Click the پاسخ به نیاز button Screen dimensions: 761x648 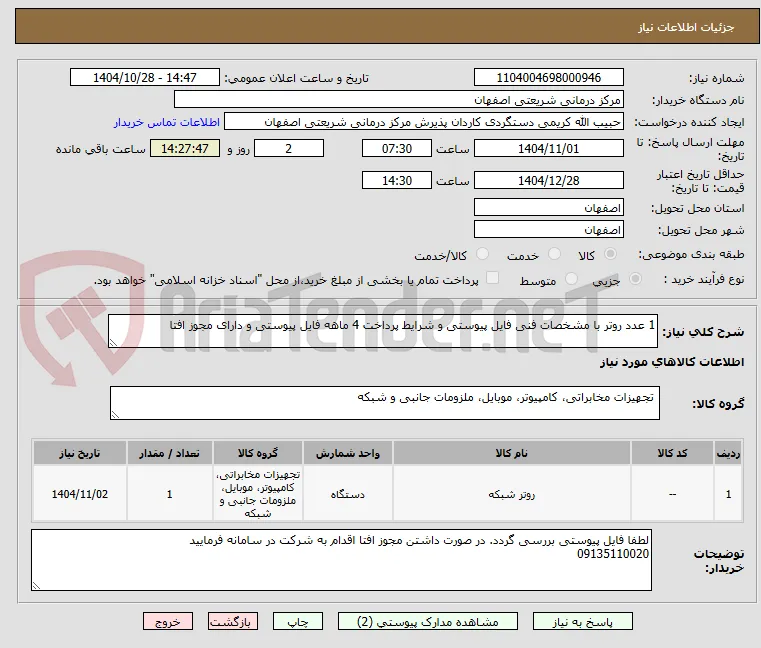pyautogui.click(x=582, y=621)
